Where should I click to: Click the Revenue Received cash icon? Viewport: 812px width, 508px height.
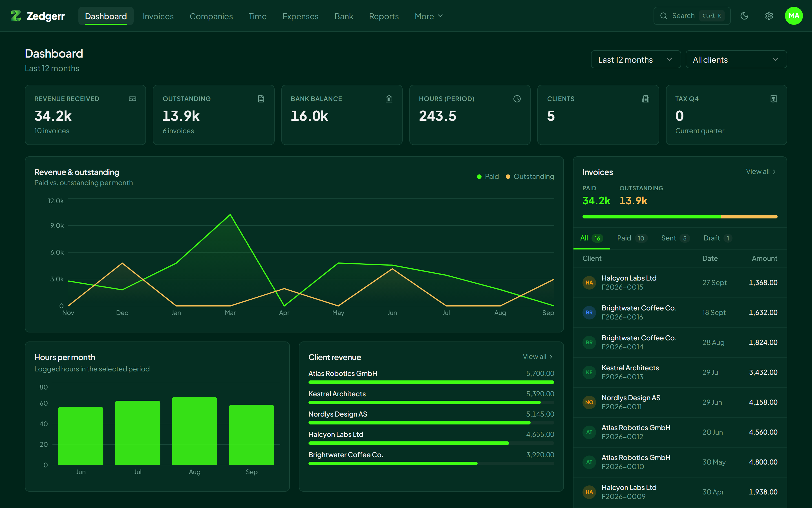coord(133,99)
